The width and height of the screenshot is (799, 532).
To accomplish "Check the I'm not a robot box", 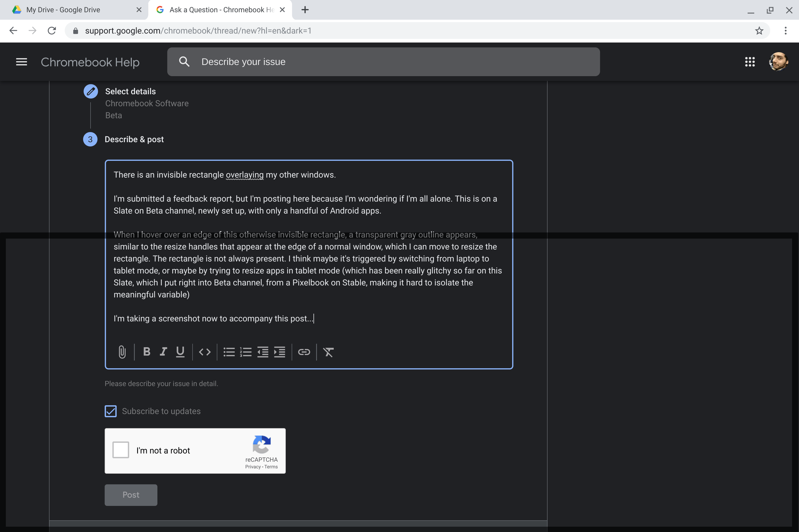I will pyautogui.click(x=121, y=450).
